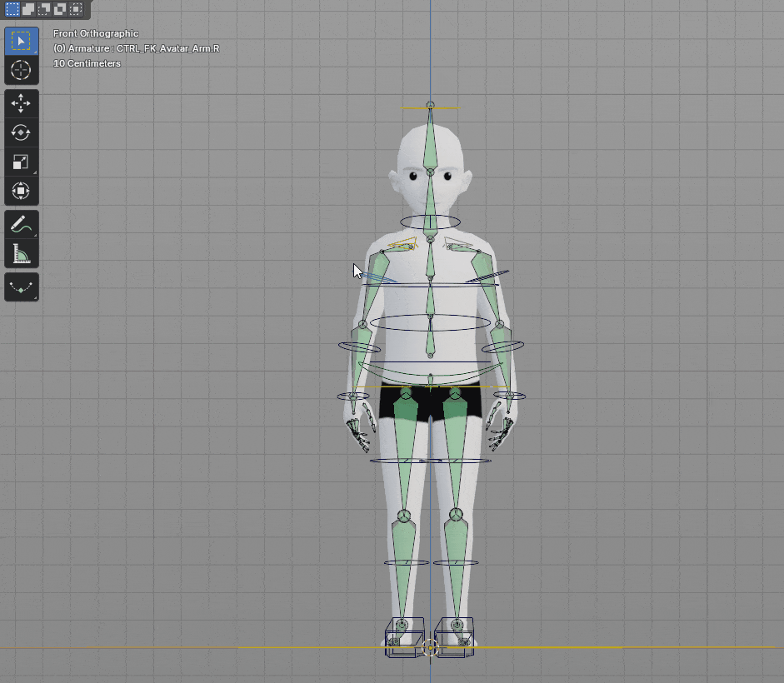The height and width of the screenshot is (683, 784).
Task: Select the Measure ruler tool
Action: pos(21,253)
